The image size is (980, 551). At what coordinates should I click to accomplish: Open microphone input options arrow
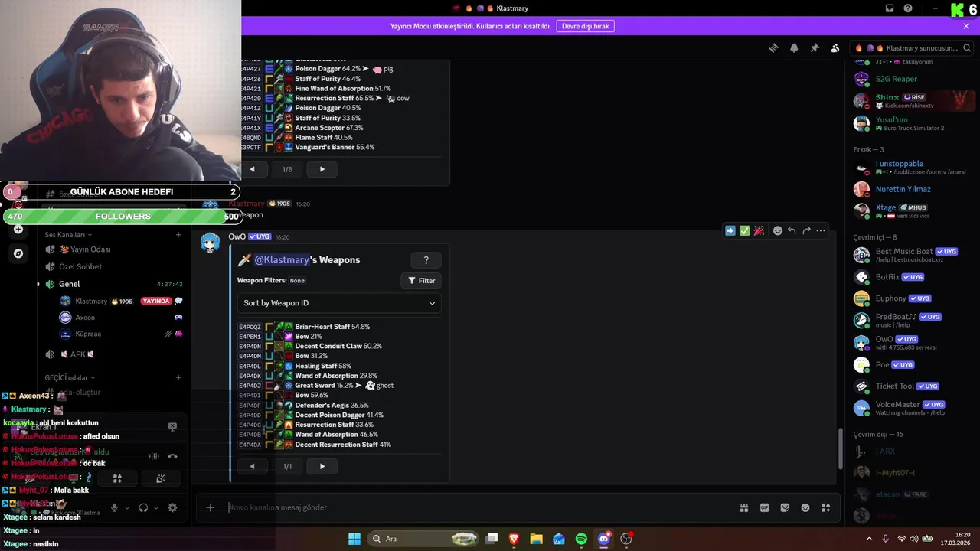click(127, 507)
